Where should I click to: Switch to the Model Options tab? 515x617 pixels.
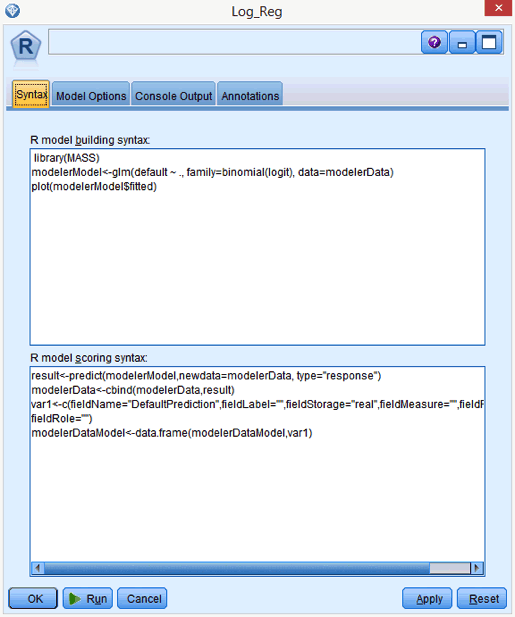[91, 95]
